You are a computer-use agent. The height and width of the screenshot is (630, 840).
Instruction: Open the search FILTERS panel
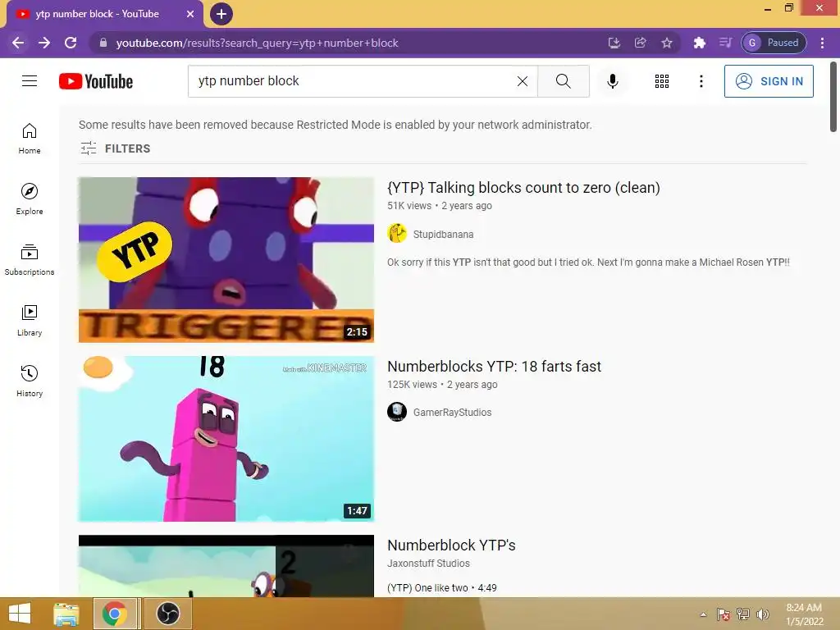115,148
